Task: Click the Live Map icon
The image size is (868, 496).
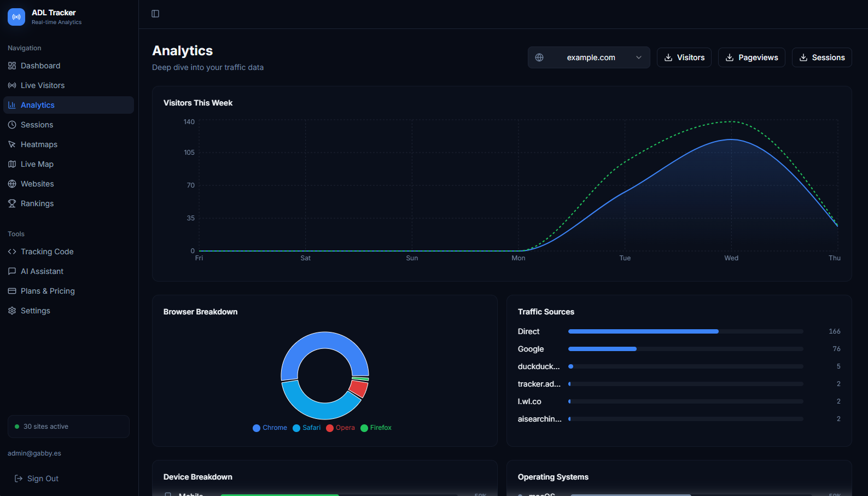Action: 12,164
